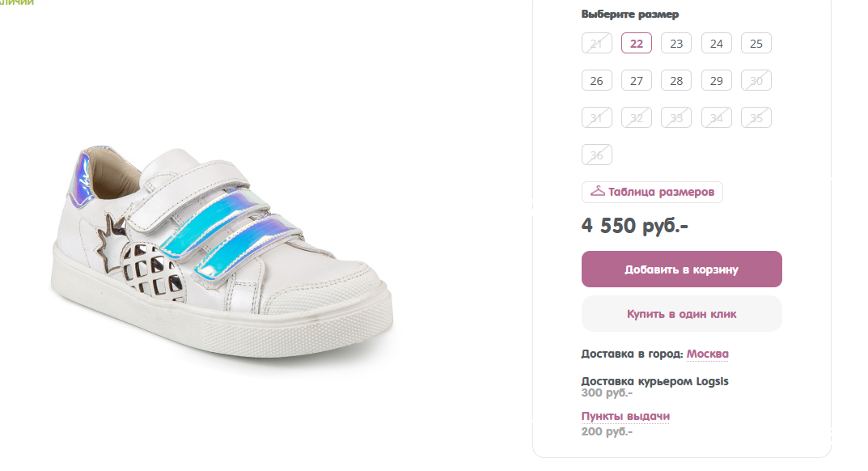Viewport: 868px width, 471px height.
Task: Select size 26
Action: click(x=596, y=81)
